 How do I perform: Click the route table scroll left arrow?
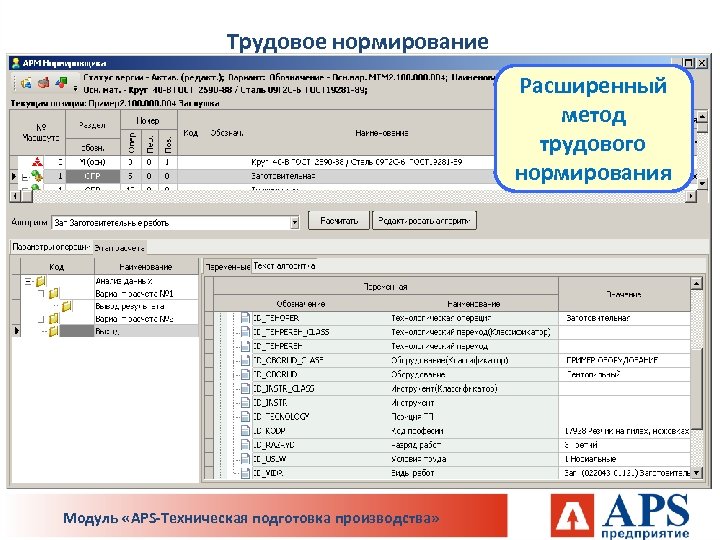point(15,196)
